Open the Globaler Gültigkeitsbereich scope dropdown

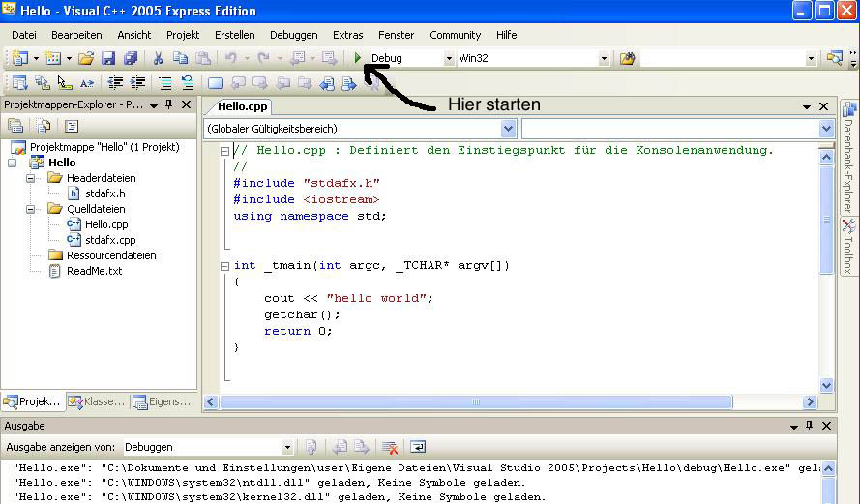click(x=509, y=129)
